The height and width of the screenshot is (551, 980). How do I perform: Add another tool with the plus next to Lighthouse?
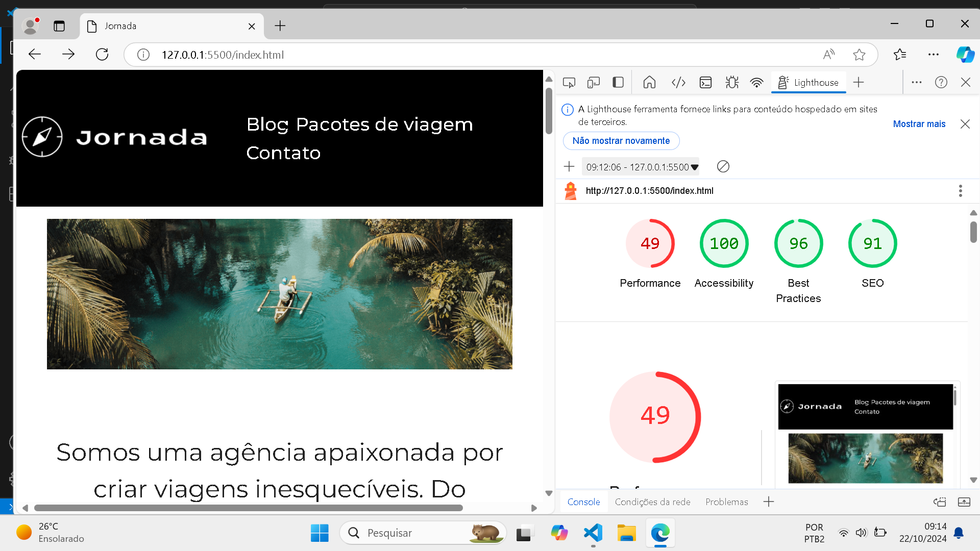click(859, 83)
